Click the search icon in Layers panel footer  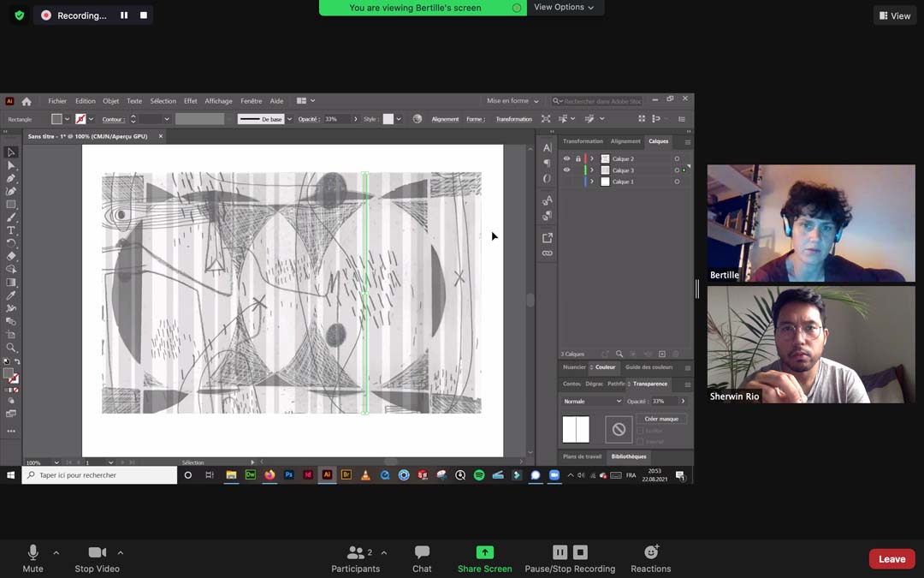click(619, 354)
